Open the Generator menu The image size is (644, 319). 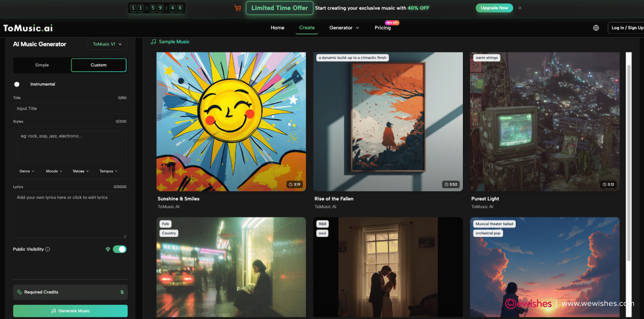[344, 28]
